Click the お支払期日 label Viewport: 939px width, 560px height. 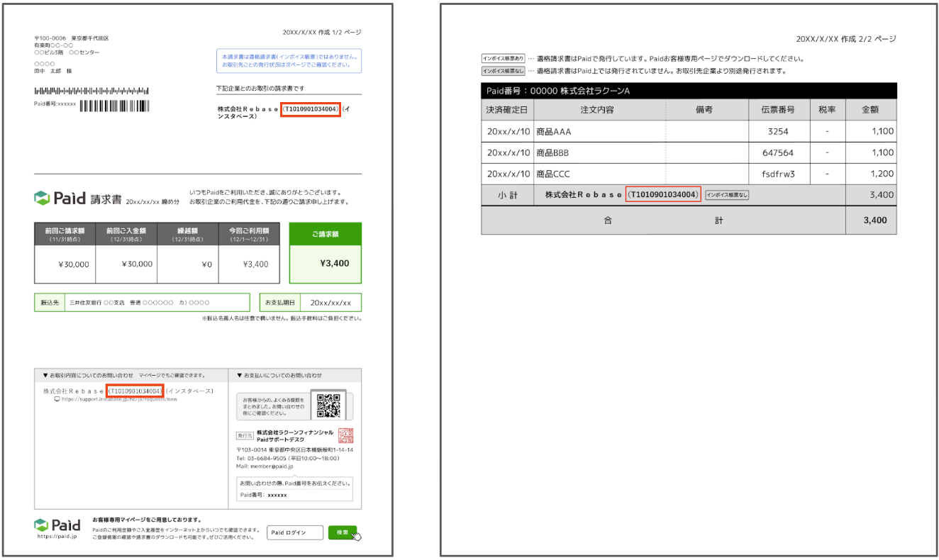279,303
